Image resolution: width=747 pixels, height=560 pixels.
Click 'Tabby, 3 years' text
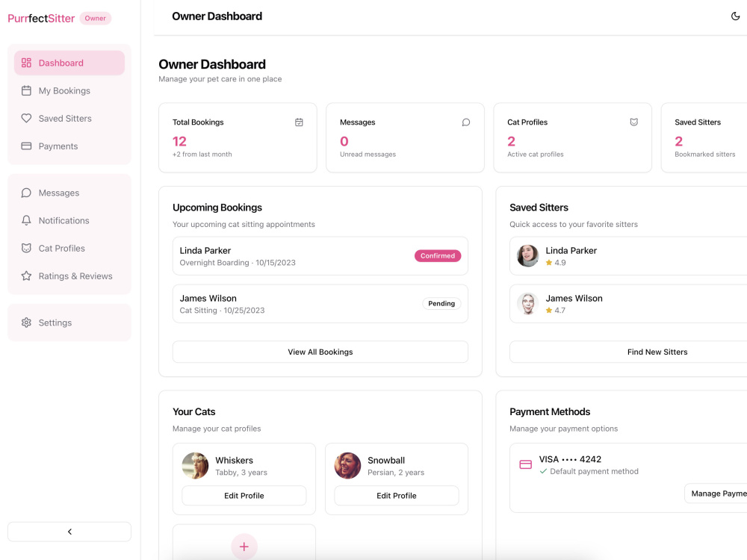click(x=241, y=473)
